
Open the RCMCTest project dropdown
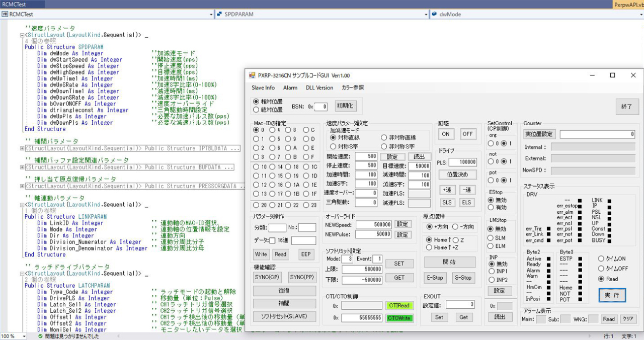(107, 15)
